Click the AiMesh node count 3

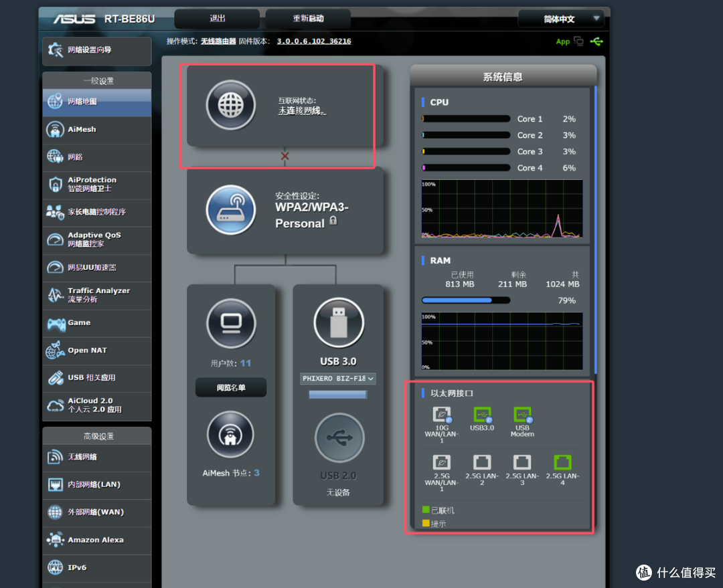257,473
